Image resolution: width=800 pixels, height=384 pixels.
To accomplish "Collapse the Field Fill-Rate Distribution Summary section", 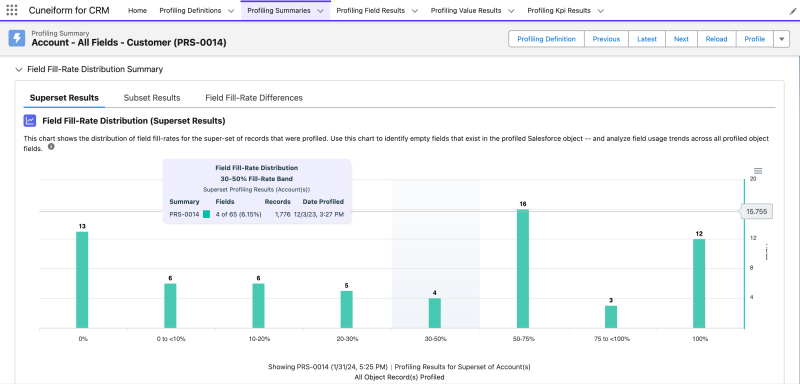I will tap(19, 69).
